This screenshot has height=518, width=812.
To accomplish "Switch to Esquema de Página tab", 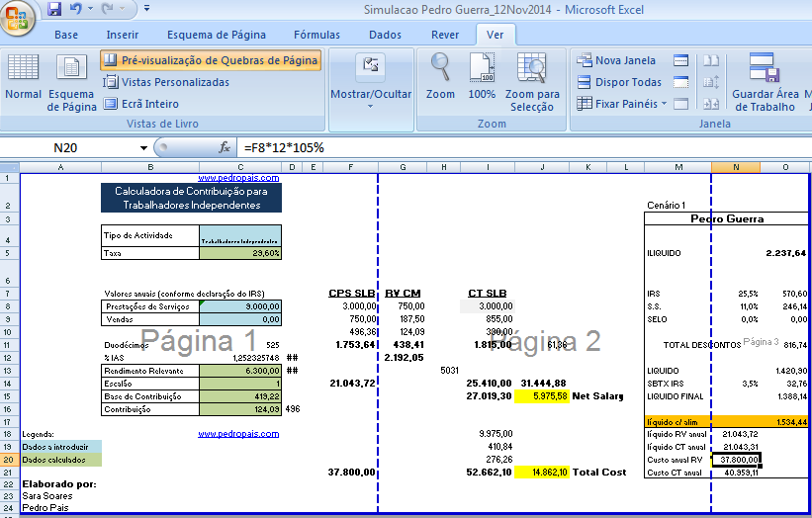I will point(217,35).
